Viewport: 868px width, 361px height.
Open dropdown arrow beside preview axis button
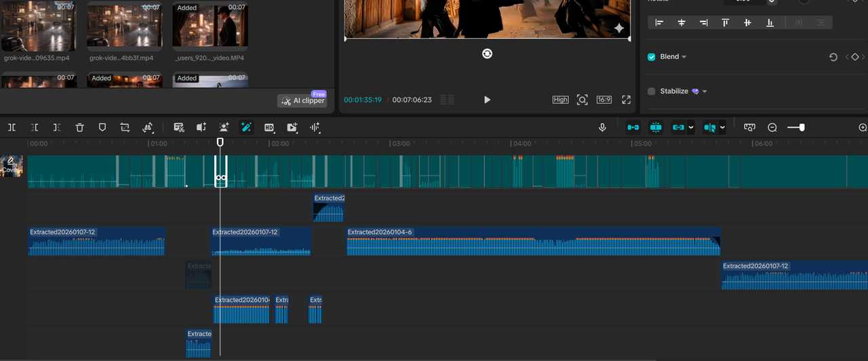(x=723, y=127)
